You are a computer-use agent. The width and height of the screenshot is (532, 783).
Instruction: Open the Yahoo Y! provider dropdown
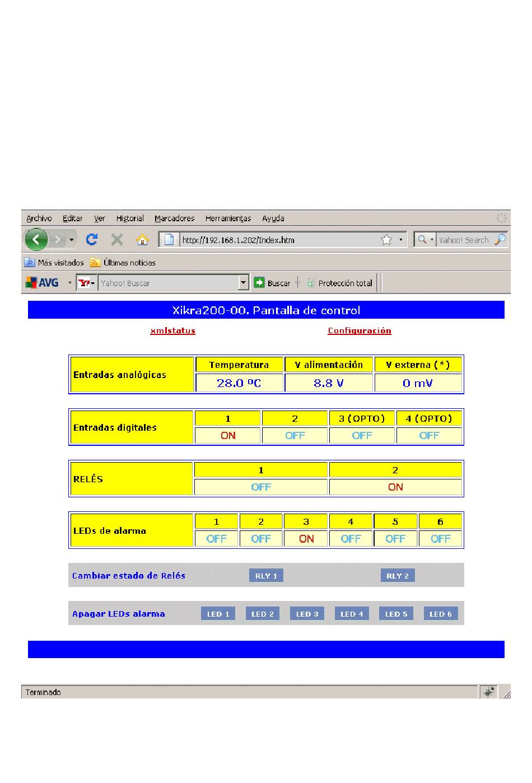coord(87,283)
